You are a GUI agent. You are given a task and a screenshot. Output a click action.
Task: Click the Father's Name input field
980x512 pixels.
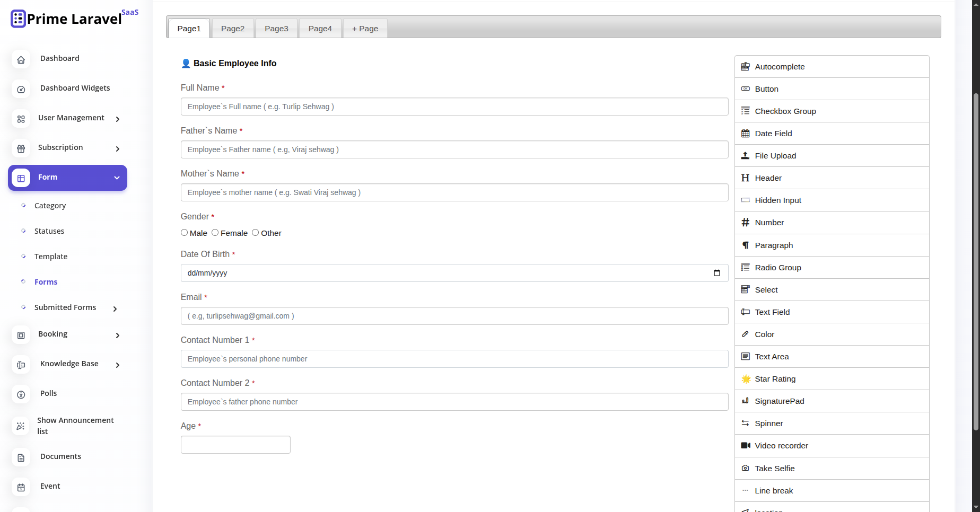click(454, 149)
